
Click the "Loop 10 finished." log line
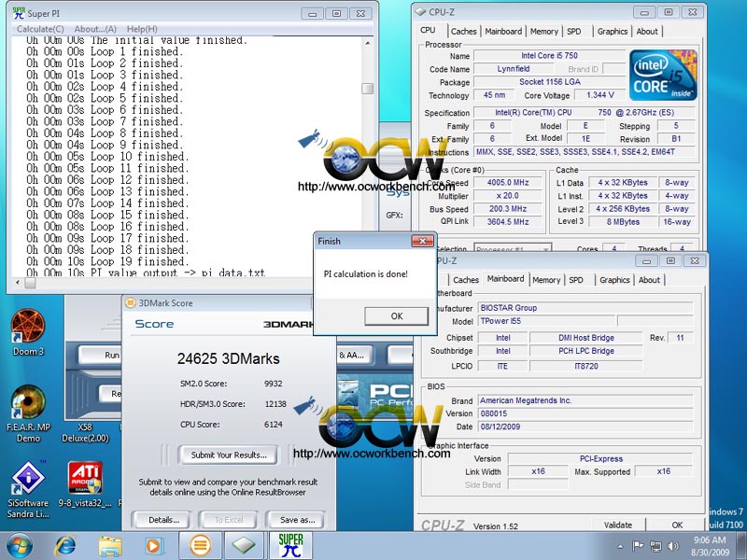tap(107, 157)
